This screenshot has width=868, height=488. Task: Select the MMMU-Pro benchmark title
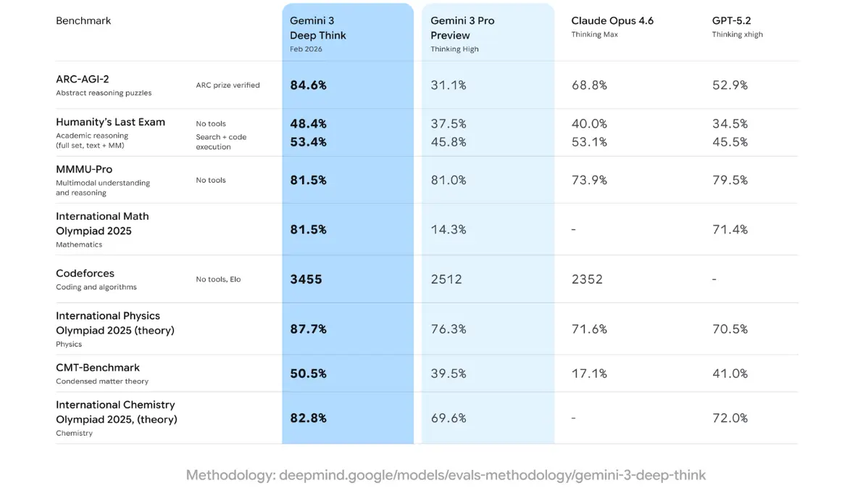point(84,169)
